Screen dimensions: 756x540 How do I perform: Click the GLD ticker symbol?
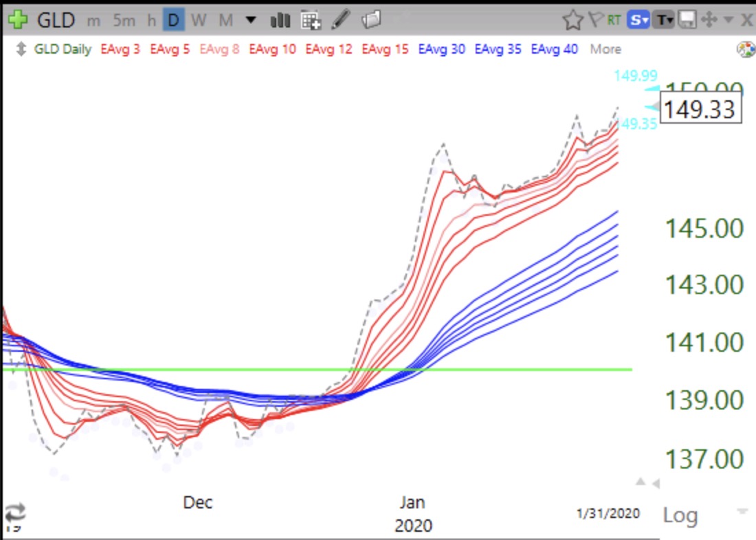(x=56, y=20)
